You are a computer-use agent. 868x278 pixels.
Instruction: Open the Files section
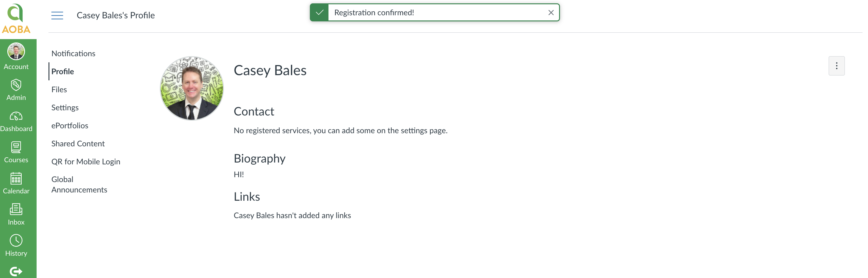59,90
